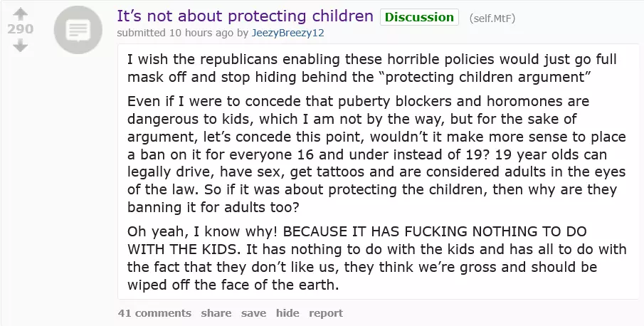644x326 pixels.
Task: Downvote the post with the down arrow
Action: tap(21, 46)
